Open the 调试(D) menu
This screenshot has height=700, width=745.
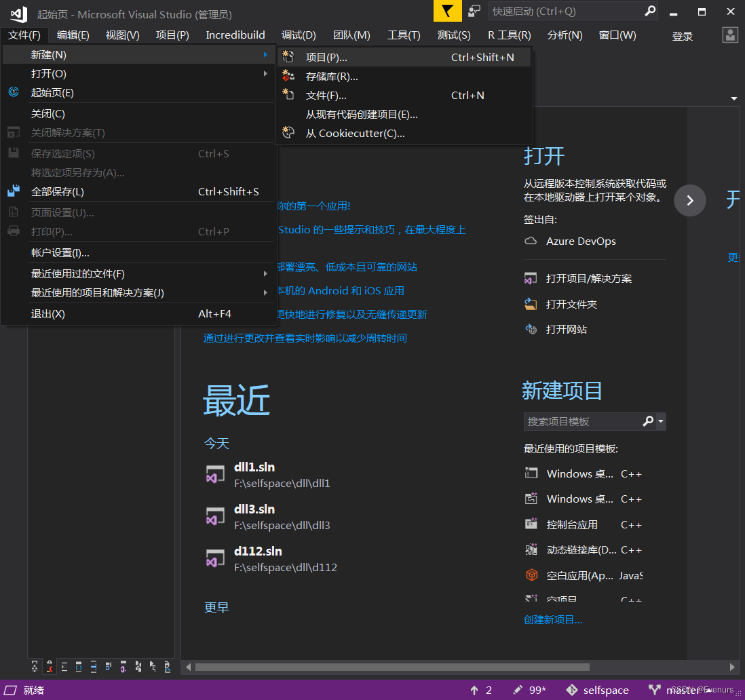point(299,35)
